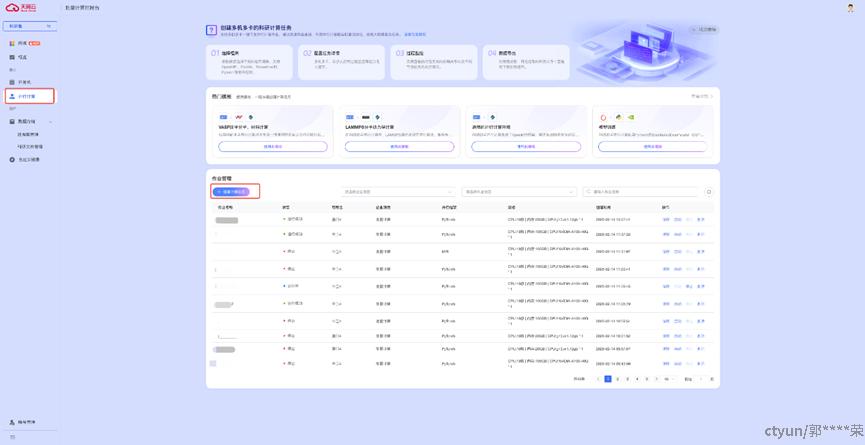Click the green NVIDIA icon on the fourth template card
865x445 pixels.
pyautogui.click(x=631, y=117)
